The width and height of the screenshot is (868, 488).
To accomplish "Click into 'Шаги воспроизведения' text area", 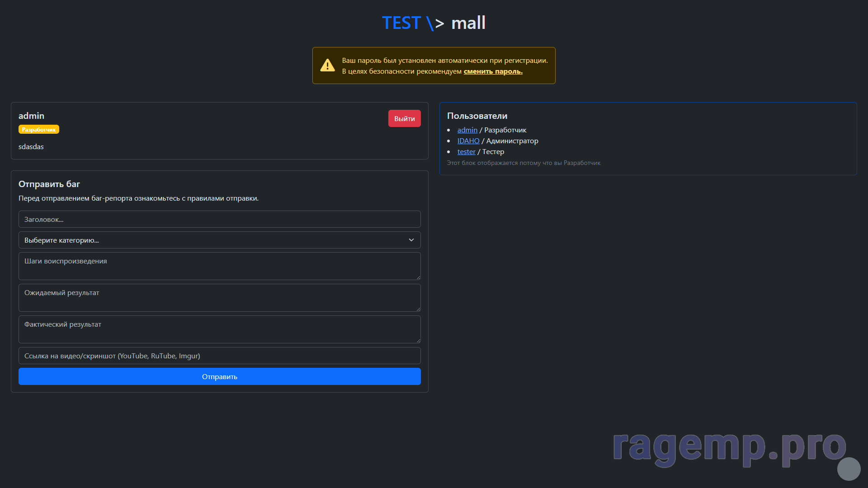I will 219,266.
